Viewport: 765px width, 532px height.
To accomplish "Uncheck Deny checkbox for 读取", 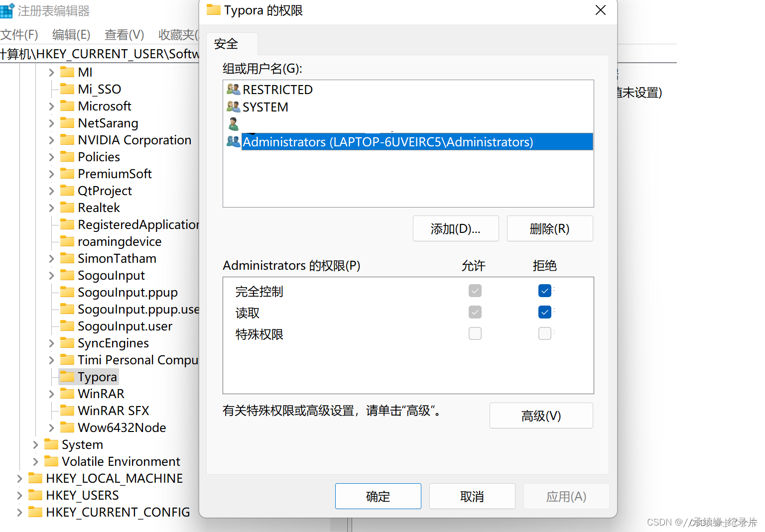I will tap(545, 312).
